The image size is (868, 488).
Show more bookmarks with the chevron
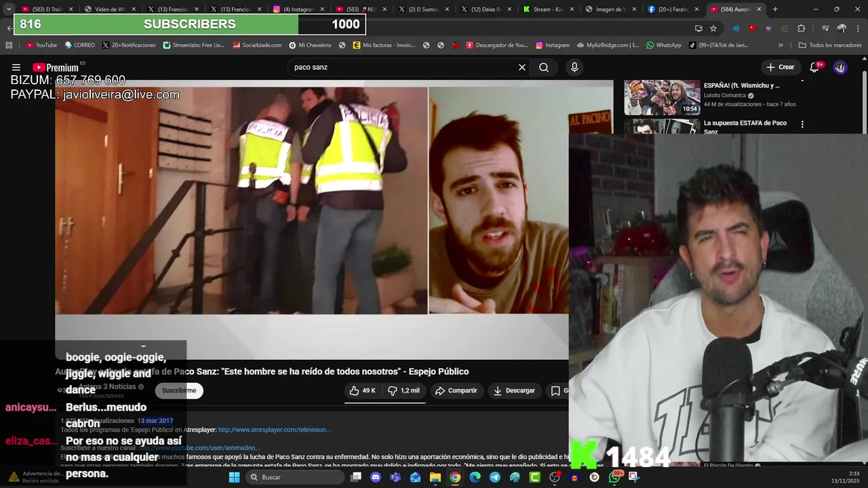pyautogui.click(x=781, y=45)
